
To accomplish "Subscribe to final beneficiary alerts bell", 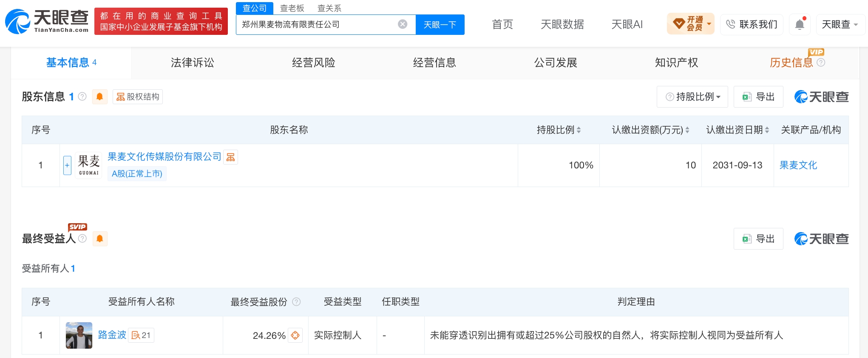I will pyautogui.click(x=100, y=239).
